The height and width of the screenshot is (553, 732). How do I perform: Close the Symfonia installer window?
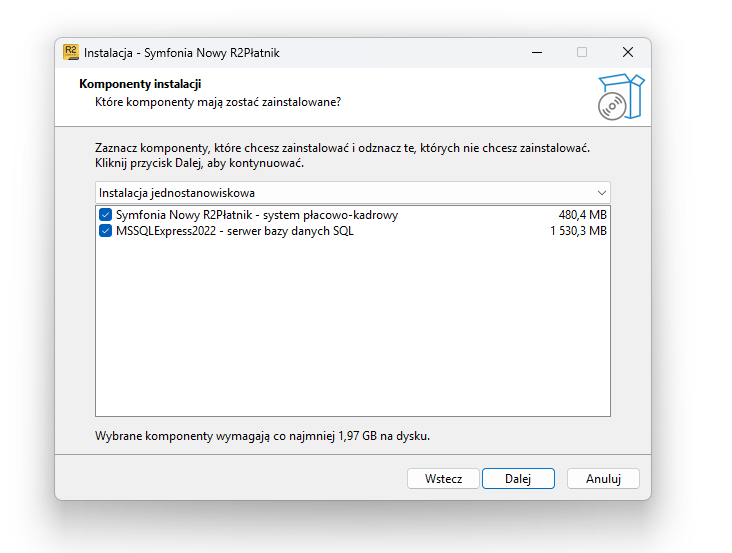click(628, 52)
